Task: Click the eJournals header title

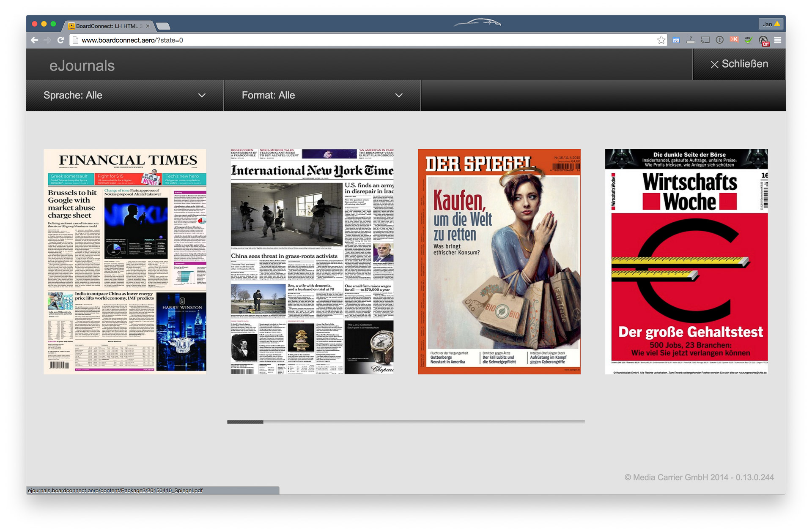Action: point(82,65)
